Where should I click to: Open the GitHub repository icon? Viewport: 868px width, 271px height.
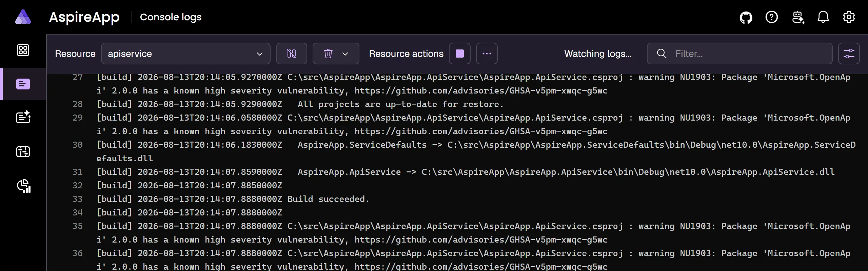pos(746,17)
